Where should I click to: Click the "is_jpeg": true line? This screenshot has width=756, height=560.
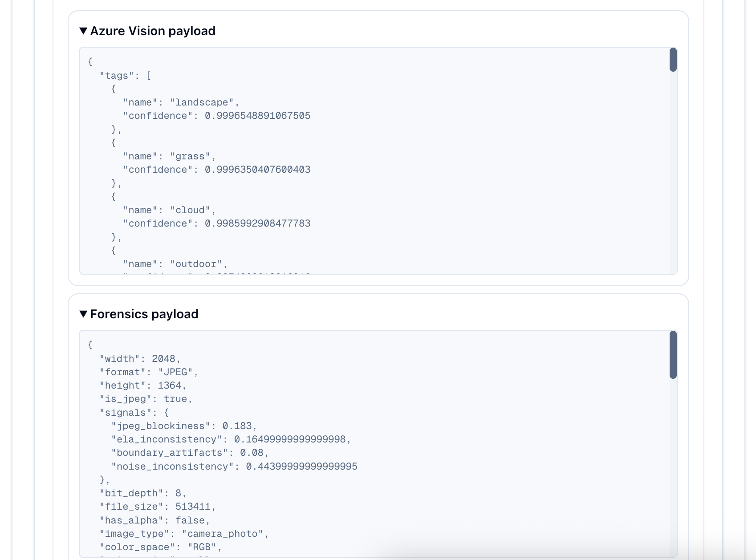(x=146, y=399)
